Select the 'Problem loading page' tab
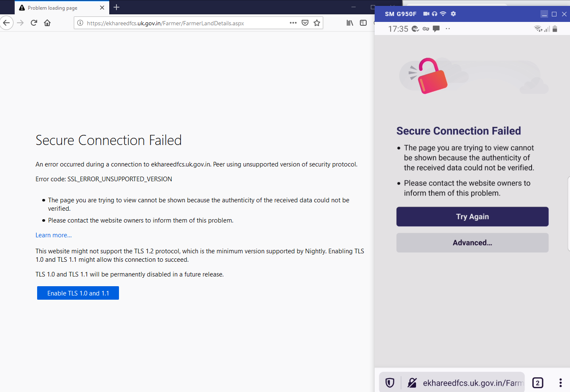This screenshot has width=570, height=392. (x=55, y=8)
